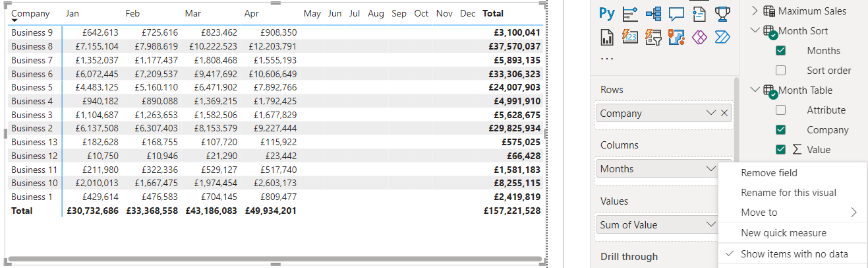Click the grand total £157,221,528

pos(511,211)
